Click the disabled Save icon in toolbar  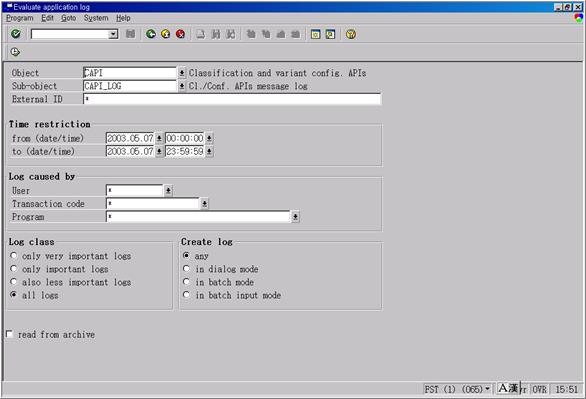coord(130,34)
